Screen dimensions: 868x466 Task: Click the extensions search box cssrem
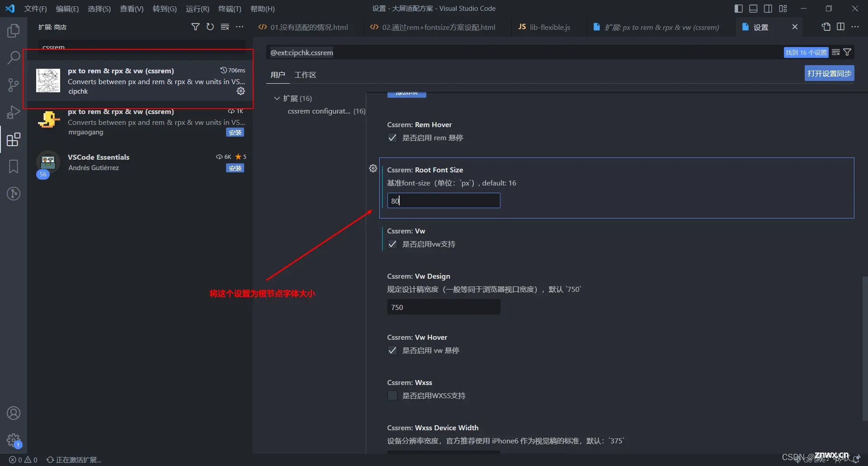coord(142,47)
